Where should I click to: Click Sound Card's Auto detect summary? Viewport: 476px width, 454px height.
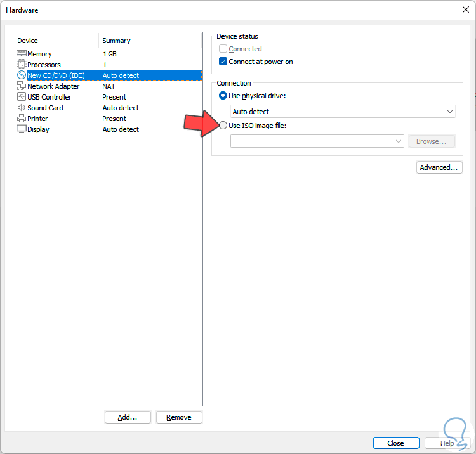(121, 108)
